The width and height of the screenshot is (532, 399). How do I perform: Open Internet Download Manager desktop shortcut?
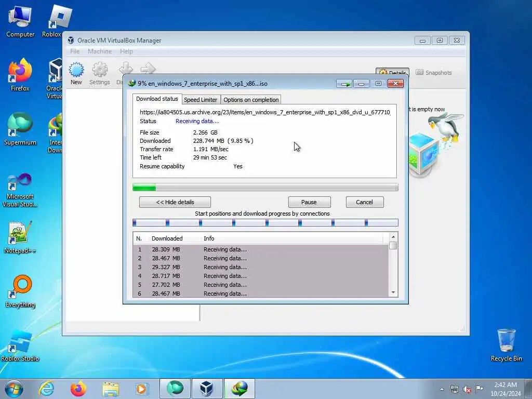pos(55,133)
